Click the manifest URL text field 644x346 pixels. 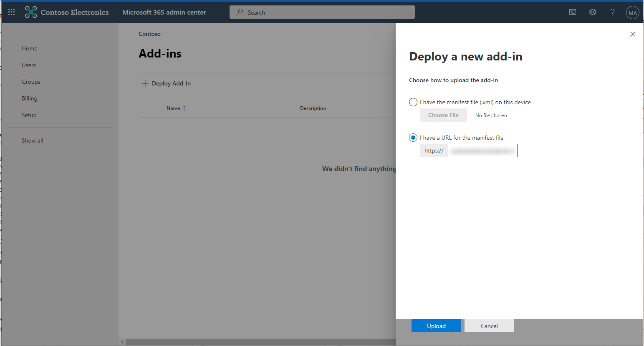[482, 150]
